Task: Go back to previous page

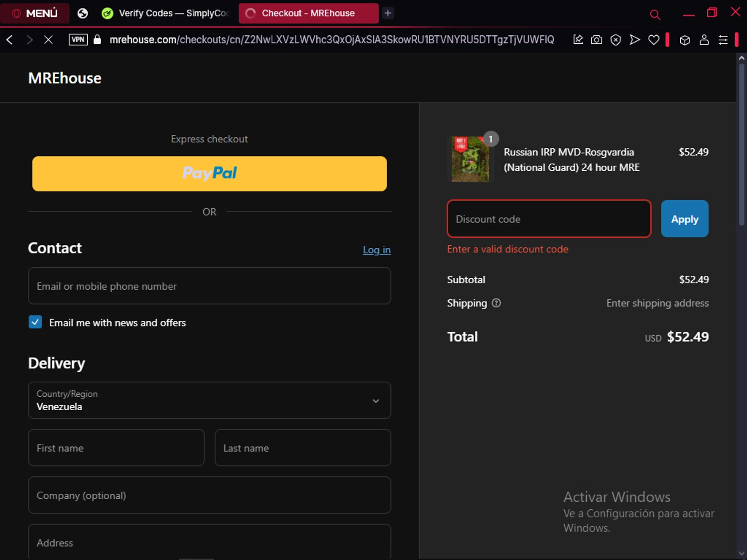Action: (9, 40)
